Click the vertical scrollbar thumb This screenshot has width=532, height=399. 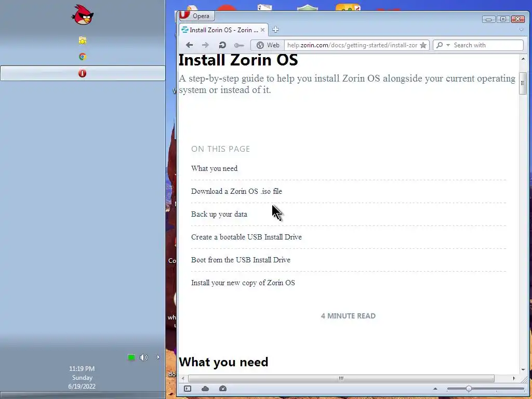pyautogui.click(x=523, y=83)
